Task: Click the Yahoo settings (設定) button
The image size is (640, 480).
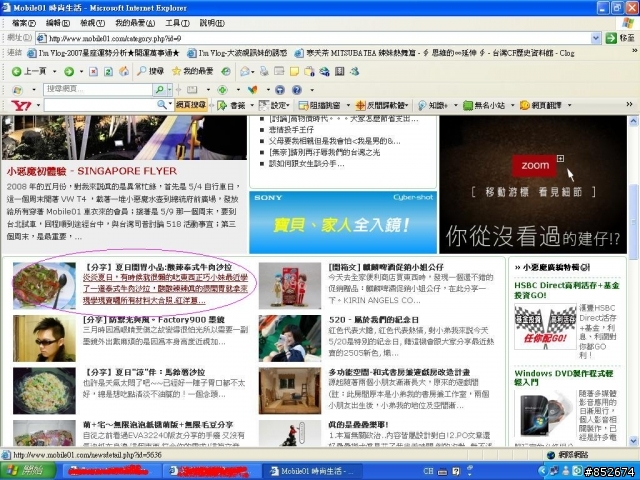Action: 274,105
